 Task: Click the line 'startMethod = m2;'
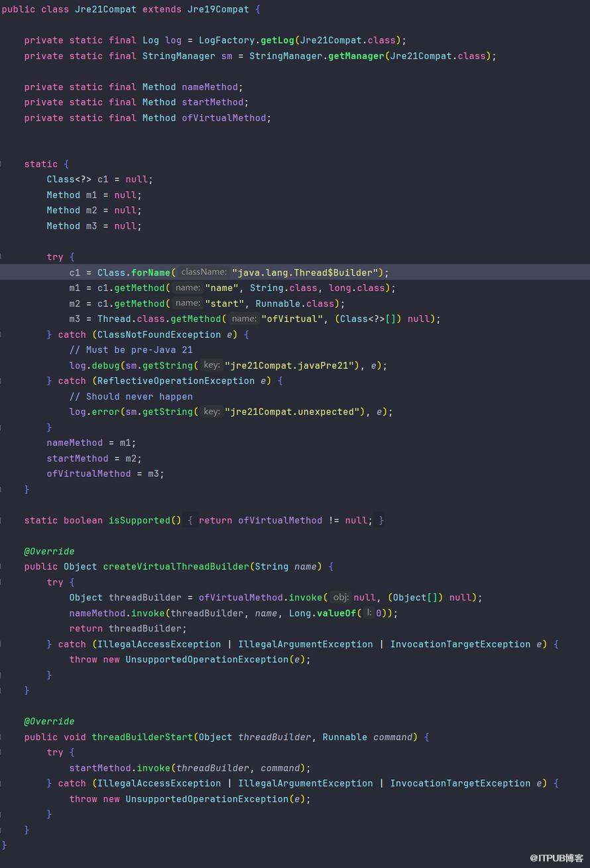(94, 459)
